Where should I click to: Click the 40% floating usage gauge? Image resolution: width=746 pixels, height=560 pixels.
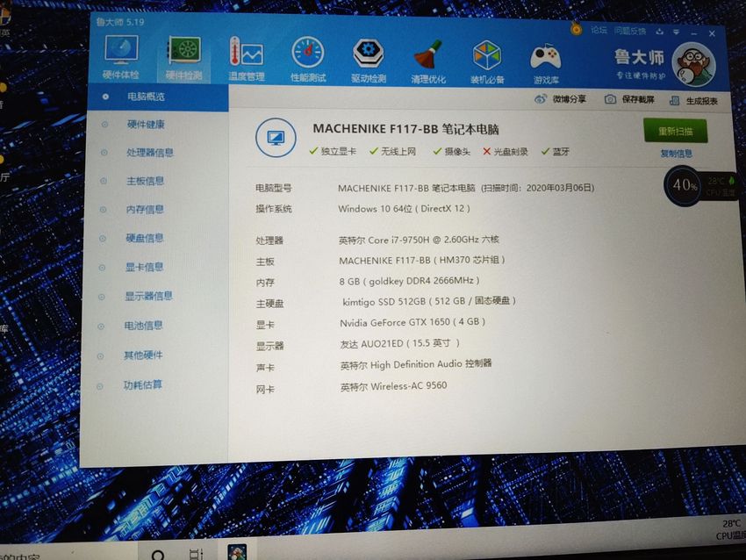684,185
